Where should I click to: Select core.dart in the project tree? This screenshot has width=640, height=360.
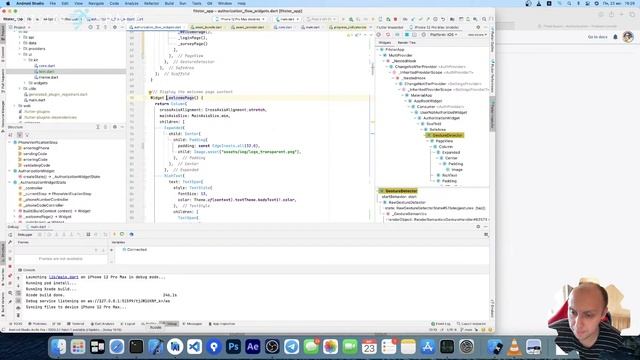click(x=47, y=66)
